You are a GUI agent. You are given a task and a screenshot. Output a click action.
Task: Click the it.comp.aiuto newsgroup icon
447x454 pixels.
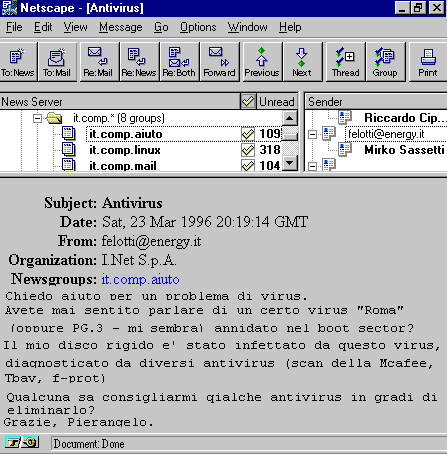click(69, 134)
